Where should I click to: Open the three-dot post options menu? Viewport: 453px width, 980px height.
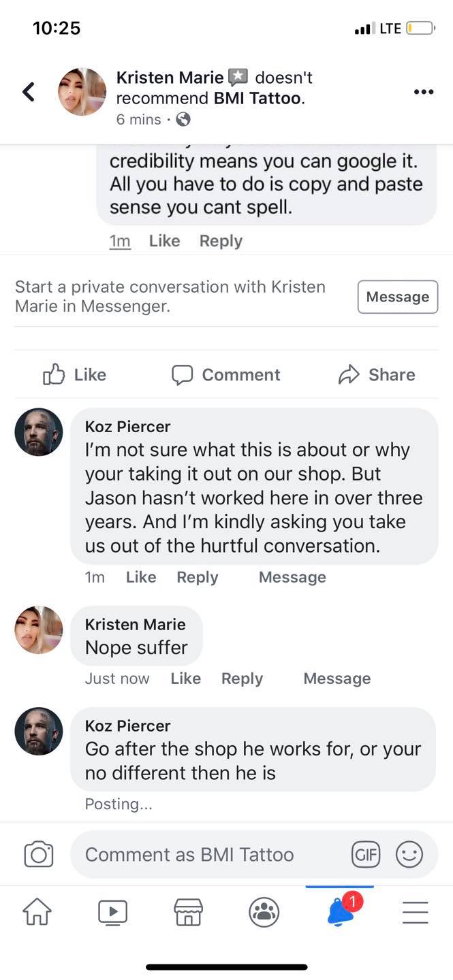pyautogui.click(x=423, y=92)
